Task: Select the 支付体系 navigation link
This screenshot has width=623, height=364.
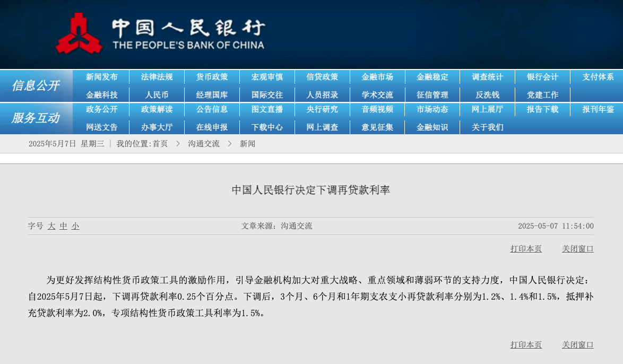Action: pos(598,77)
